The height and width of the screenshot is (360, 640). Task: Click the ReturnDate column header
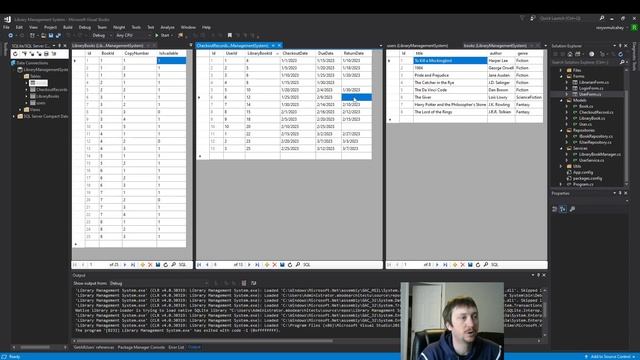[x=356, y=53]
